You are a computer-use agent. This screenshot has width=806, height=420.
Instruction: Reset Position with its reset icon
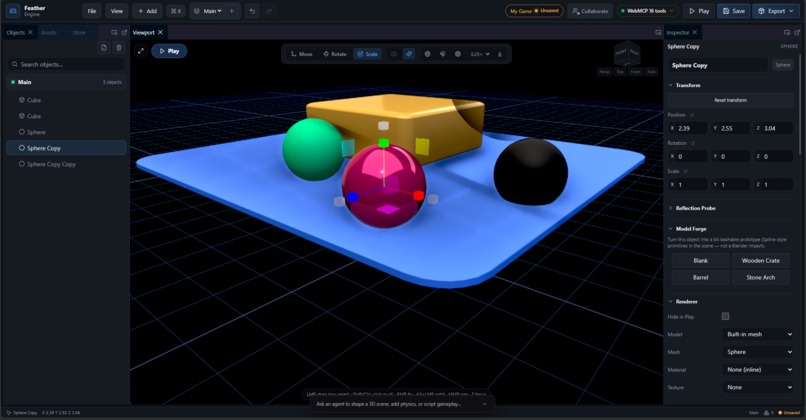point(692,115)
